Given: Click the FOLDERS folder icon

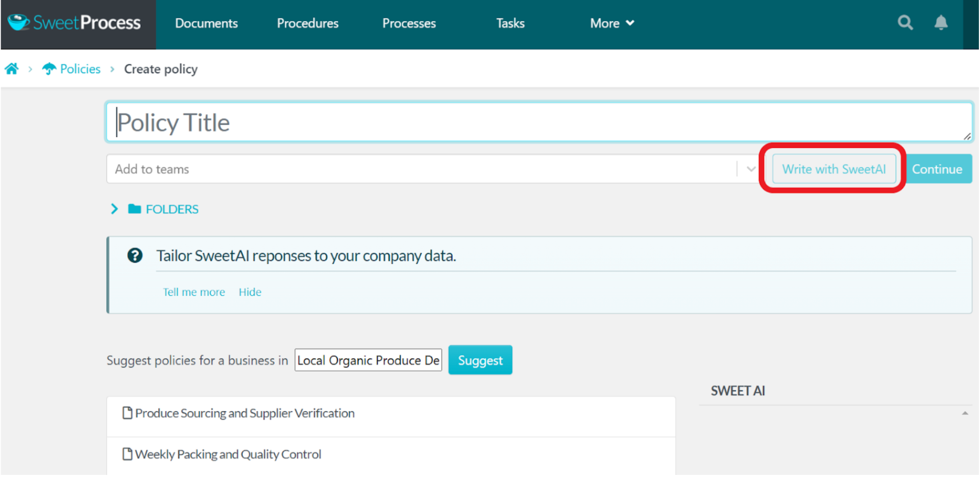Looking at the screenshot, I should point(134,209).
